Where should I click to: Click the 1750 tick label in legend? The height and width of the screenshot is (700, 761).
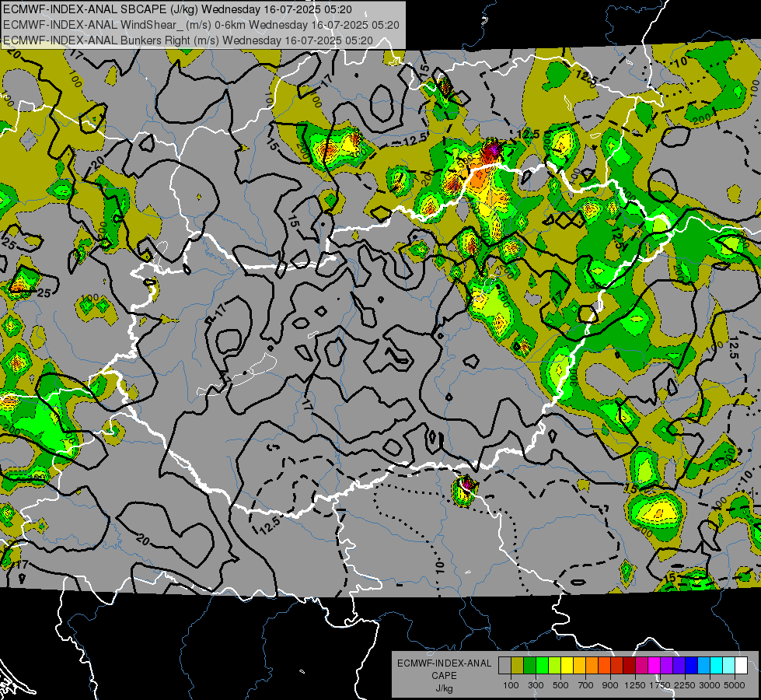661,685
